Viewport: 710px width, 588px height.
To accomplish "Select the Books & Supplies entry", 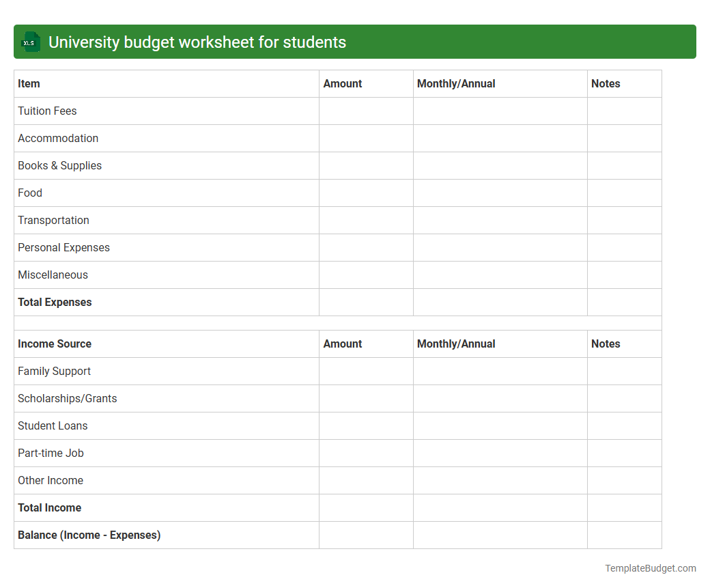I will click(59, 165).
